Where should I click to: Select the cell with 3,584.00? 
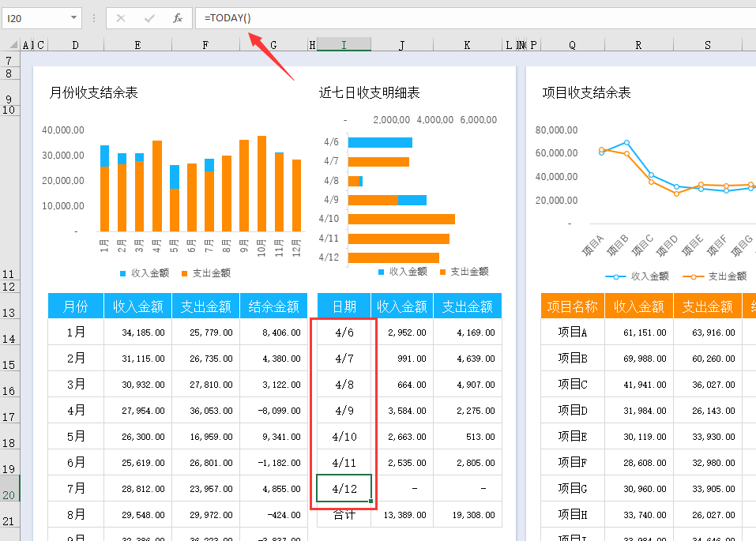tap(402, 411)
